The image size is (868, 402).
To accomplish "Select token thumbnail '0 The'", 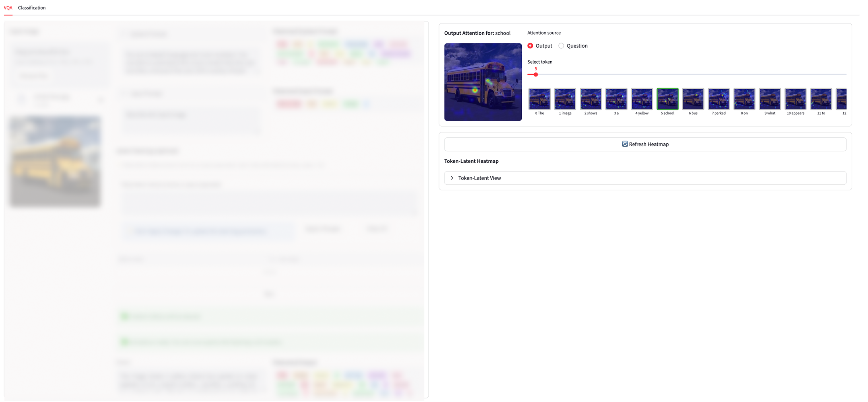I will point(539,99).
